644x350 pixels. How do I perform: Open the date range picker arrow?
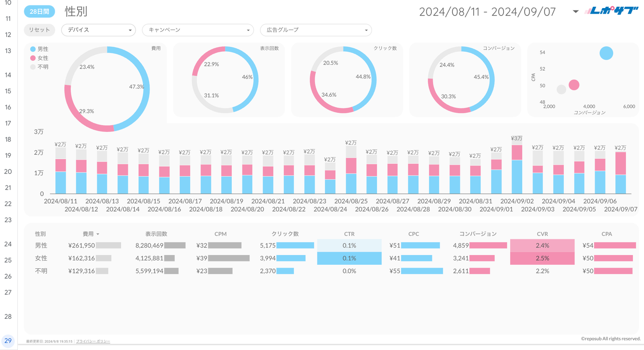[x=575, y=12]
